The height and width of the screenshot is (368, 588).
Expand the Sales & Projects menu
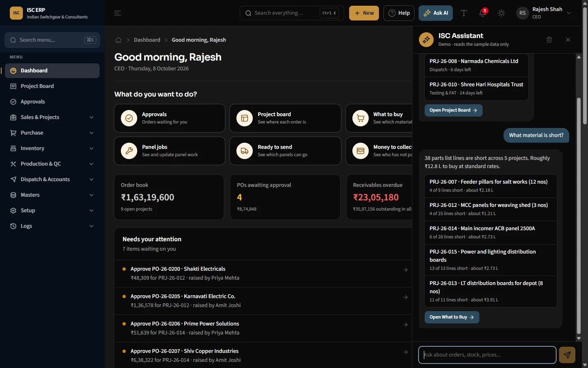pos(52,117)
